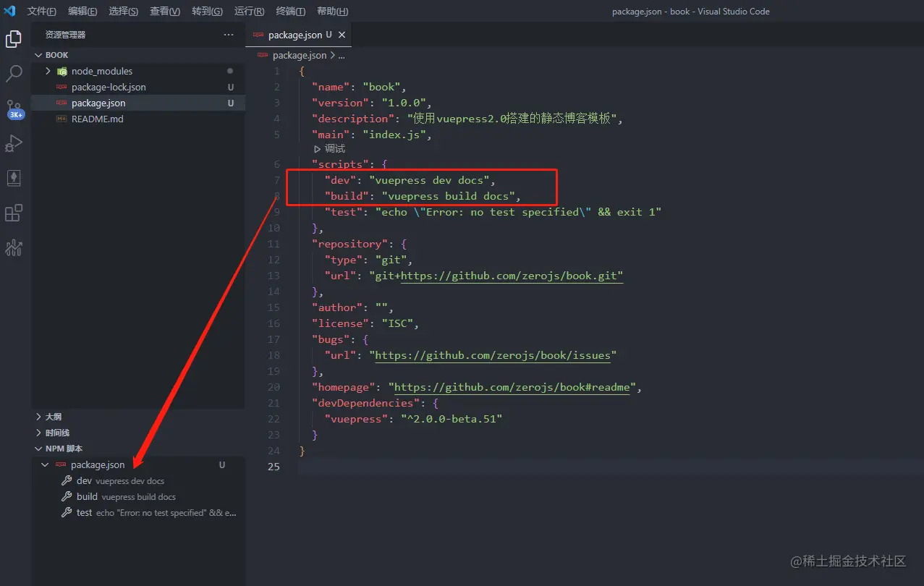This screenshot has height=586, width=924.
Task: Expand the 时间线 timeline section
Action: [39, 433]
